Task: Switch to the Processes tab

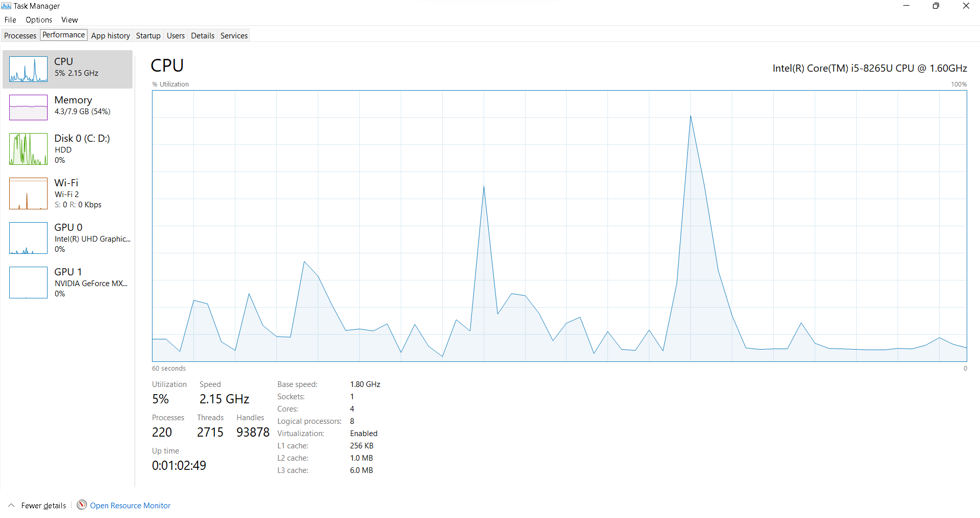Action: click(x=20, y=35)
